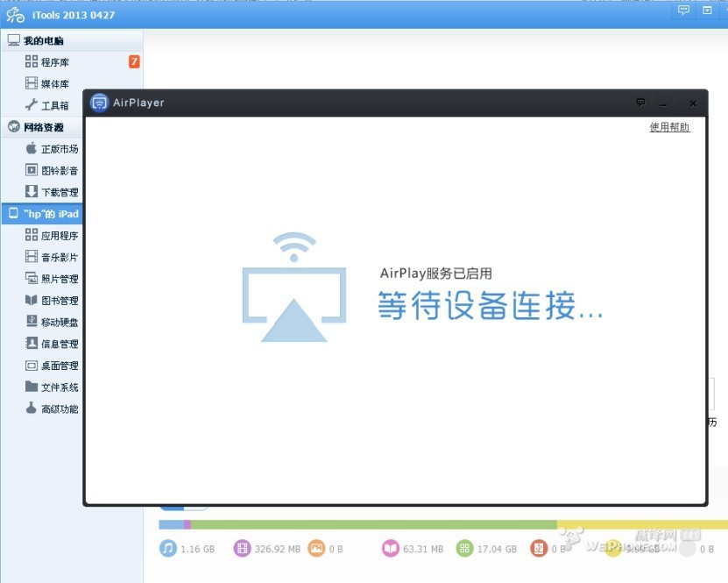Viewport: 728px width, 583px height.
Task: Click the yellow segment of storage bar
Action: pyautogui.click(x=642, y=524)
